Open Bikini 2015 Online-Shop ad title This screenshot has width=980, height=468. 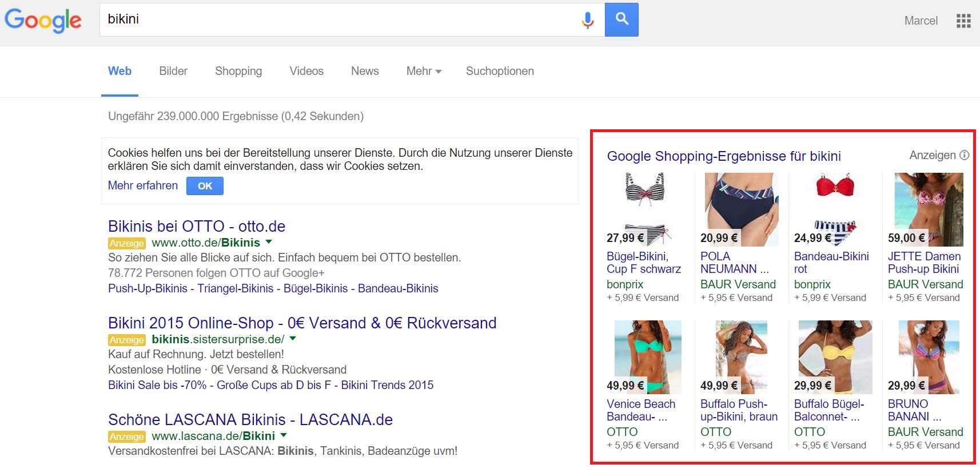pos(302,323)
